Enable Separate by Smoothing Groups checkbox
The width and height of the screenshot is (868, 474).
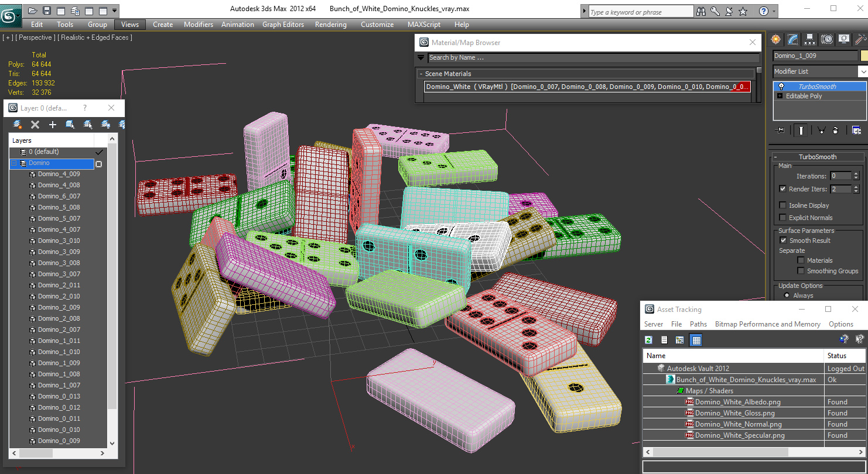click(x=801, y=271)
